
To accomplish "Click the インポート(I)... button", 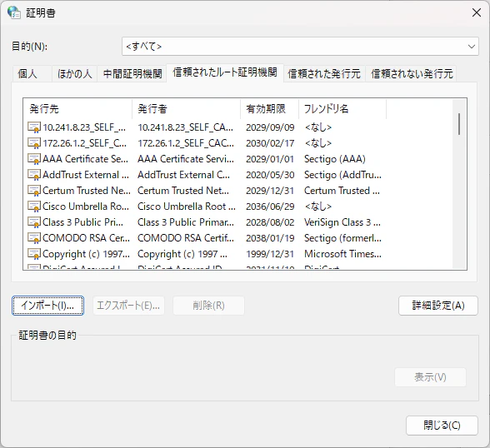I will click(47, 306).
